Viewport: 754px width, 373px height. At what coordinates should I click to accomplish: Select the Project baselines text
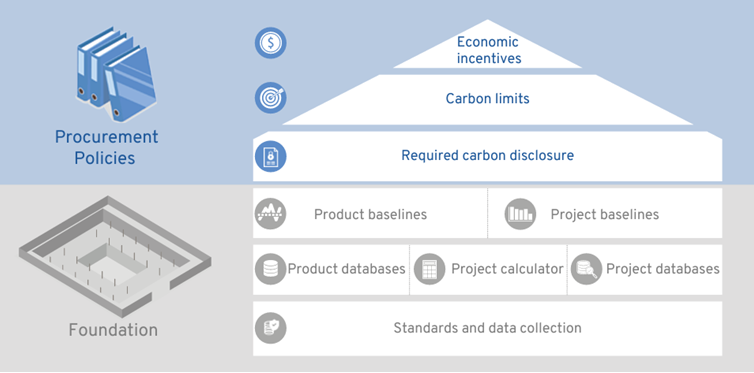click(x=604, y=214)
